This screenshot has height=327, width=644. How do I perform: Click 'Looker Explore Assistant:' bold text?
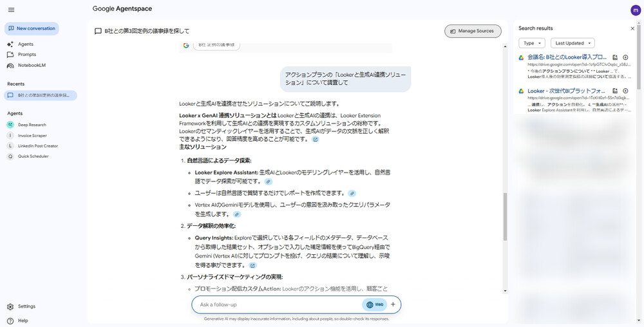(226, 173)
